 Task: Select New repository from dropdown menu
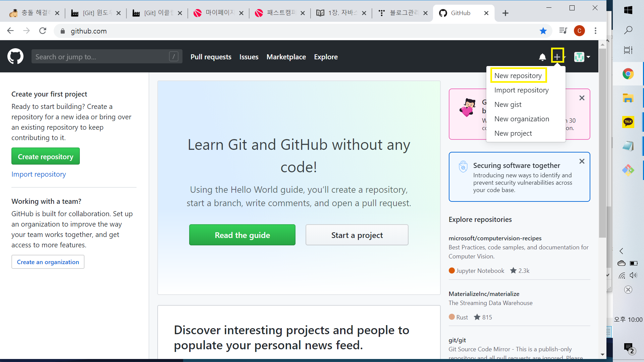[x=518, y=76]
